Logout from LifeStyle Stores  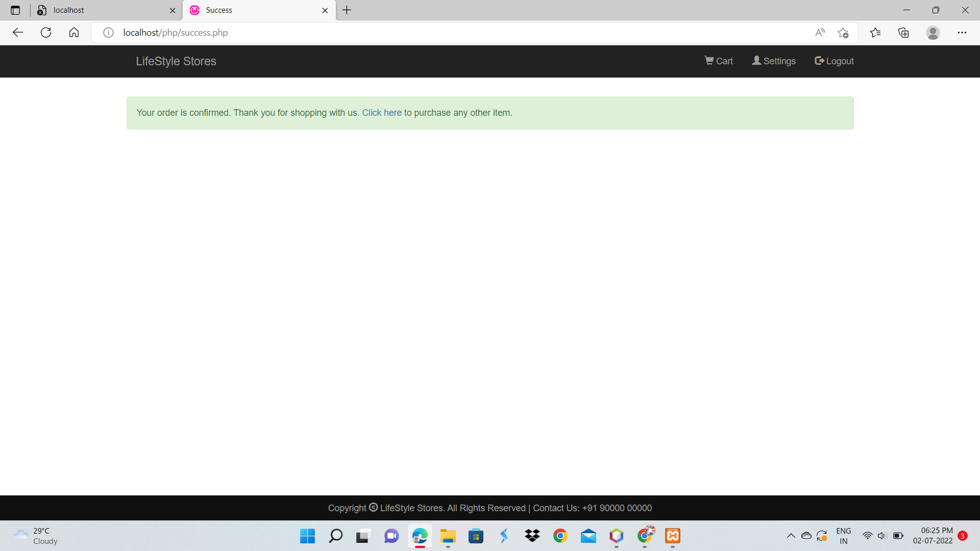point(834,61)
